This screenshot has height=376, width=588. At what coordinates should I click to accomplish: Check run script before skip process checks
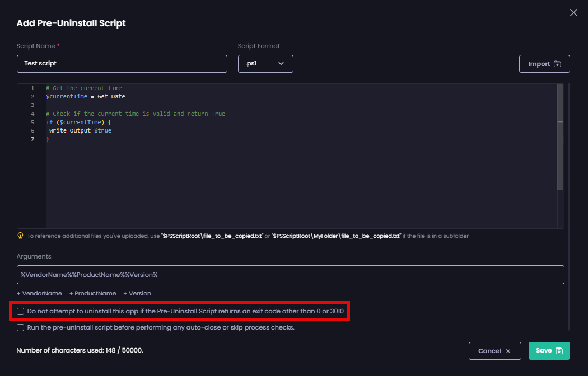click(20, 327)
